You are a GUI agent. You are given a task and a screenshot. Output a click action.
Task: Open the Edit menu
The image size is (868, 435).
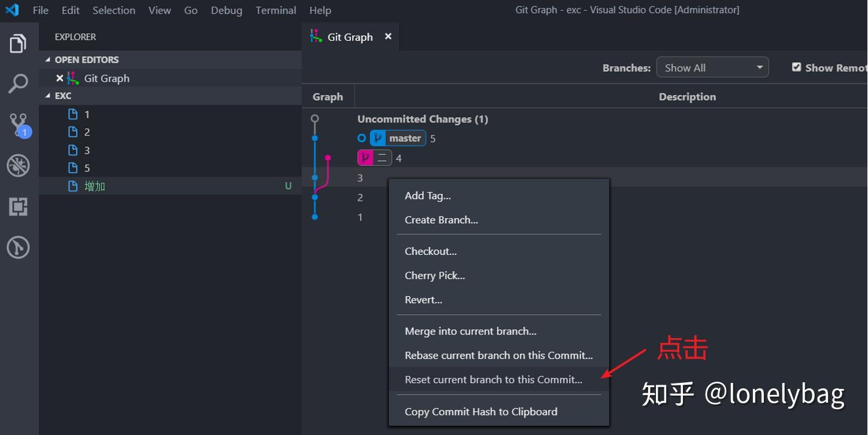coord(71,10)
